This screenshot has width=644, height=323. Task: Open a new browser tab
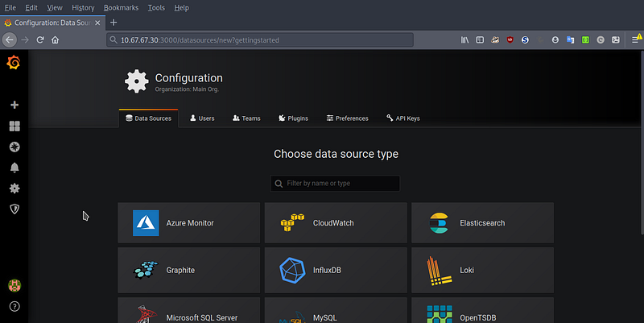click(x=114, y=23)
